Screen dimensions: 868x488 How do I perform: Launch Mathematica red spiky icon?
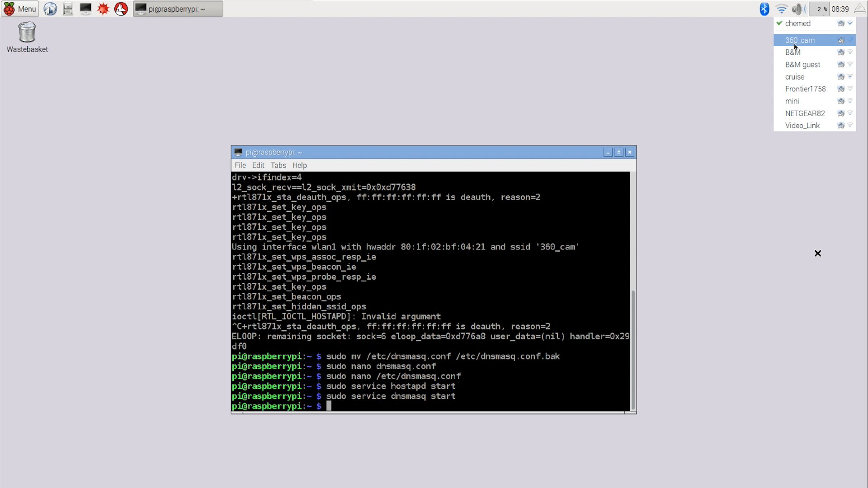point(103,9)
